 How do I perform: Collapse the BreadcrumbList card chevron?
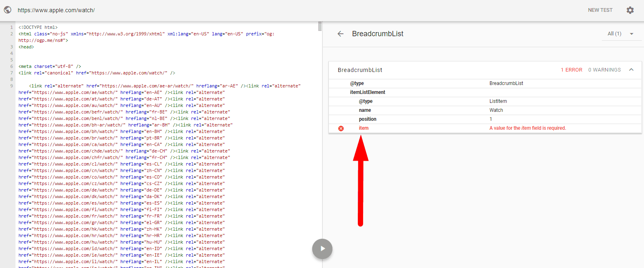click(631, 70)
